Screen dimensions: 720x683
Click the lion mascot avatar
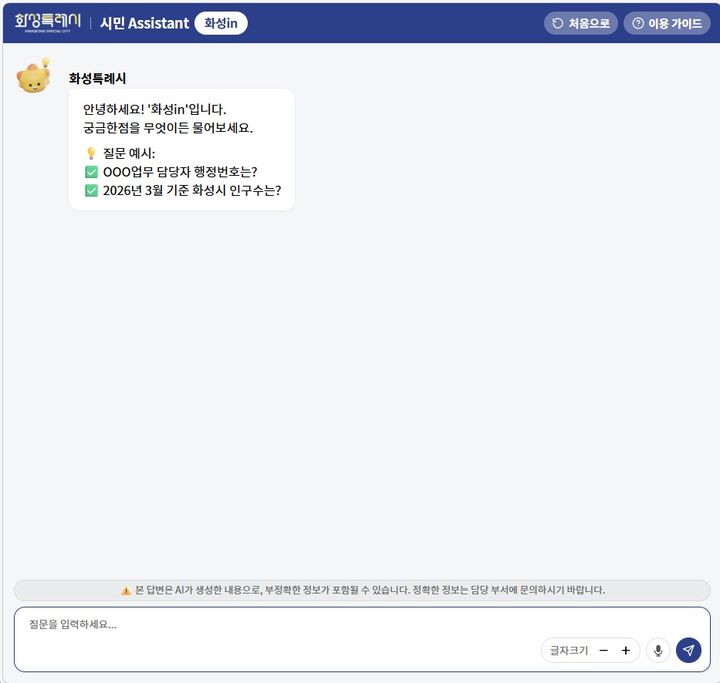[x=34, y=76]
